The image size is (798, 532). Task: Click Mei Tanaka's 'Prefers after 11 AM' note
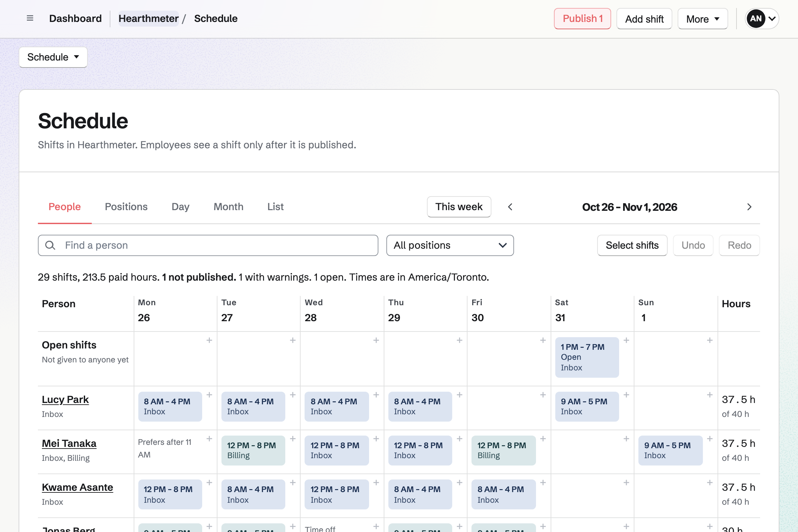coord(165,448)
